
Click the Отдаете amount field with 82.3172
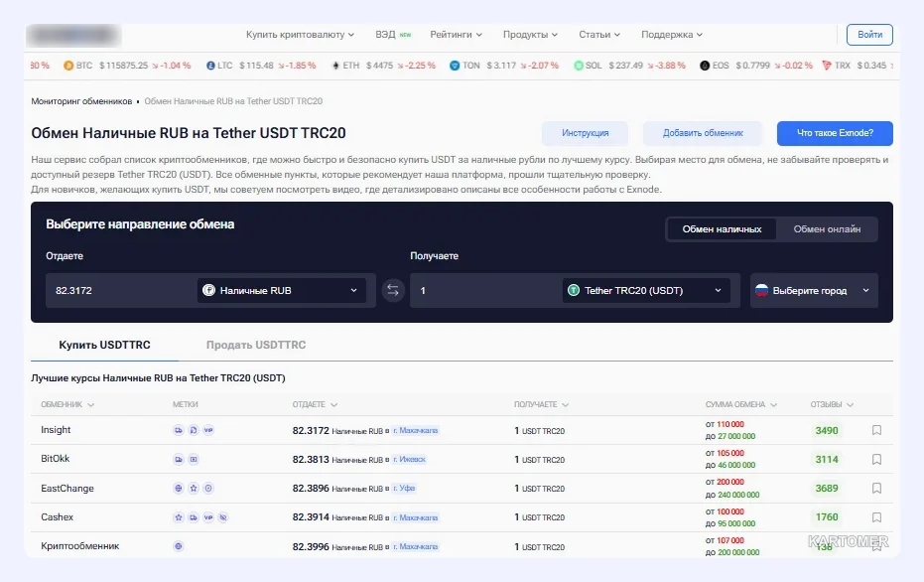(x=121, y=290)
